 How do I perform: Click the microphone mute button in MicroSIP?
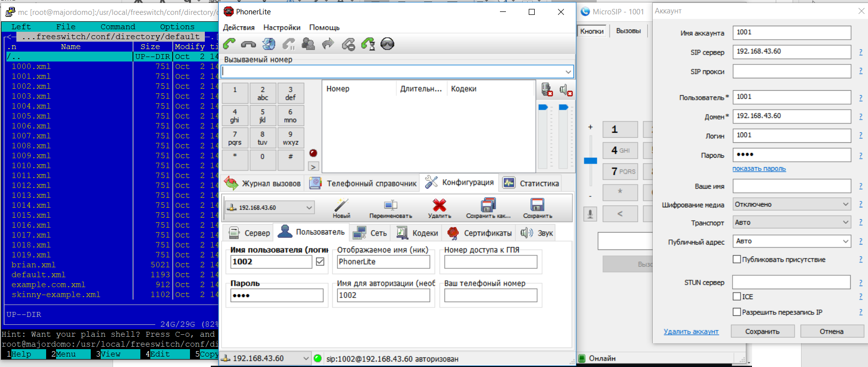(x=590, y=214)
